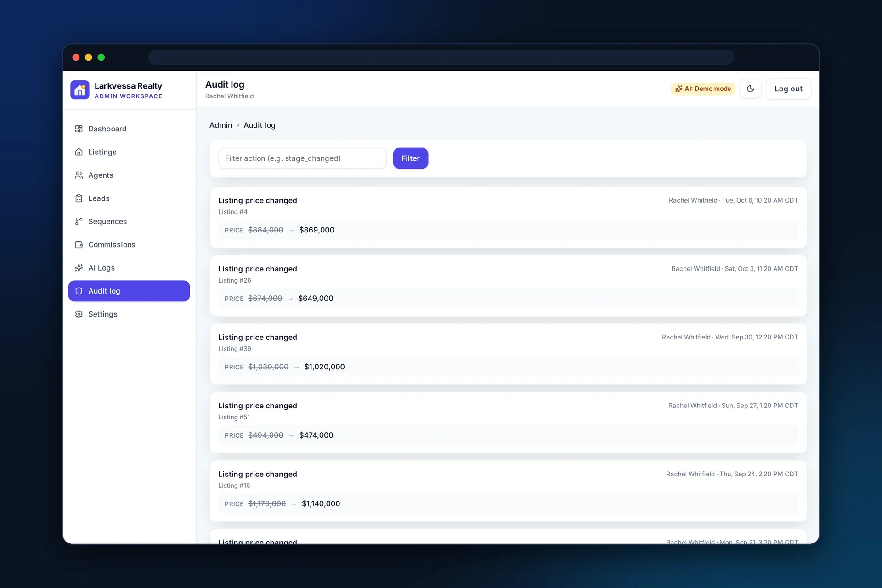
Task: Toggle dark mode with the moon button
Action: point(750,89)
